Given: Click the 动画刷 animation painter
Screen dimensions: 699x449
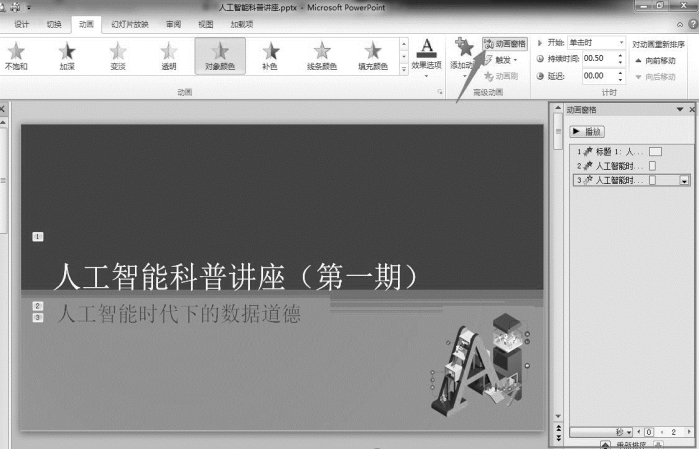Looking at the screenshot, I should (501, 76).
